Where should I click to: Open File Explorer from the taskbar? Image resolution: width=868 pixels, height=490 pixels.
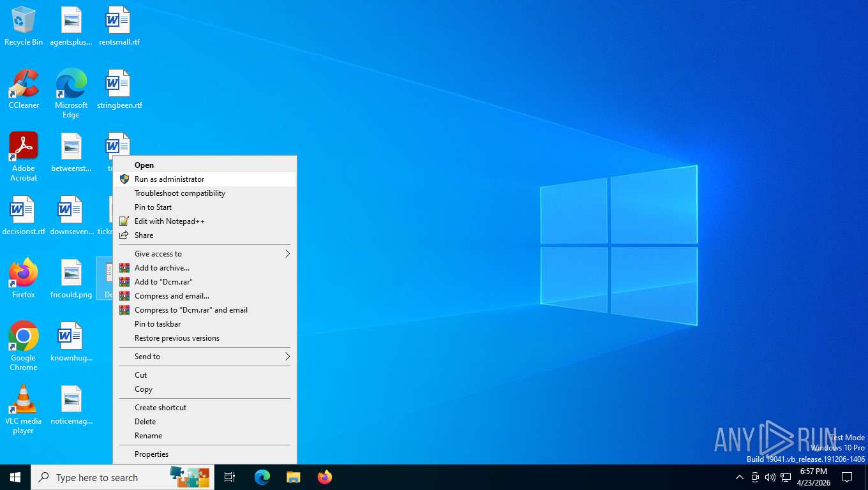pyautogui.click(x=293, y=477)
